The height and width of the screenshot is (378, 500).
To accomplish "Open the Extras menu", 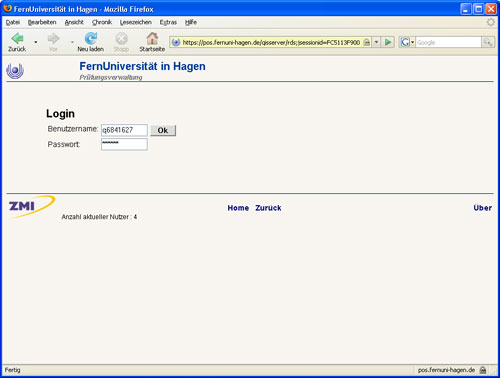I will click(x=168, y=22).
